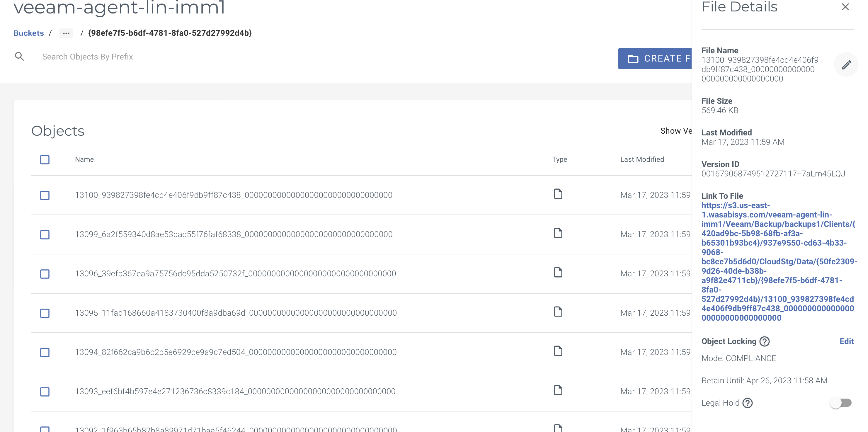The width and height of the screenshot is (868, 432).
Task: Click Mode: COMPLIANCE text
Action: pos(738,358)
